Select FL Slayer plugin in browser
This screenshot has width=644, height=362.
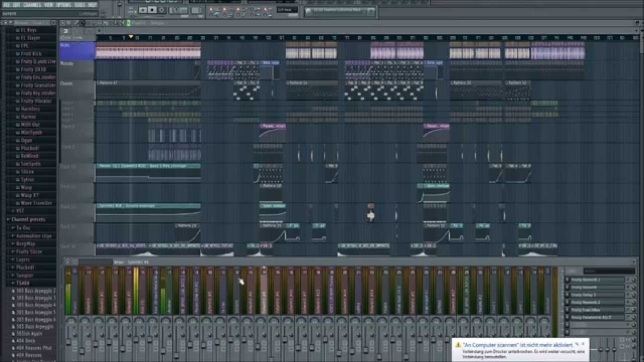tap(30, 38)
